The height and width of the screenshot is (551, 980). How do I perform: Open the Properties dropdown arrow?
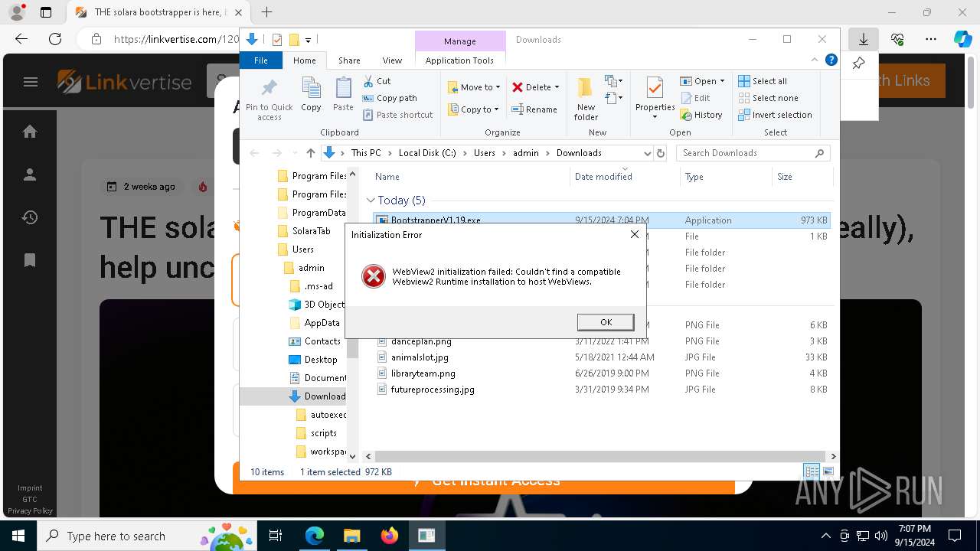coord(655,117)
